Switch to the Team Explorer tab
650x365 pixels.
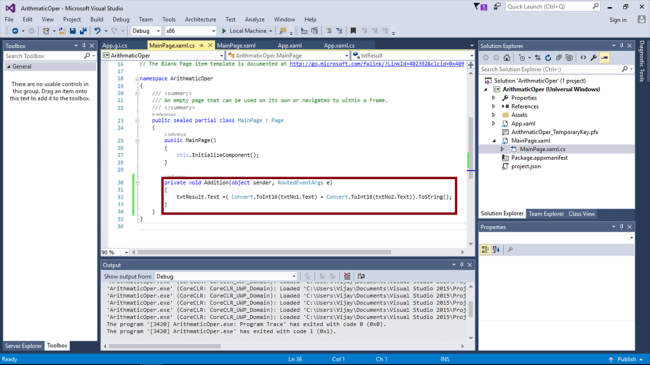click(x=546, y=214)
